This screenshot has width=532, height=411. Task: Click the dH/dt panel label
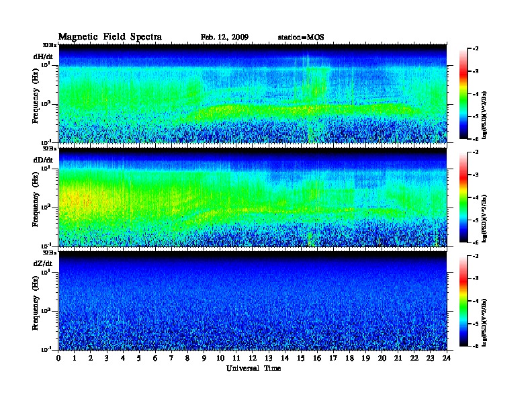(43, 56)
